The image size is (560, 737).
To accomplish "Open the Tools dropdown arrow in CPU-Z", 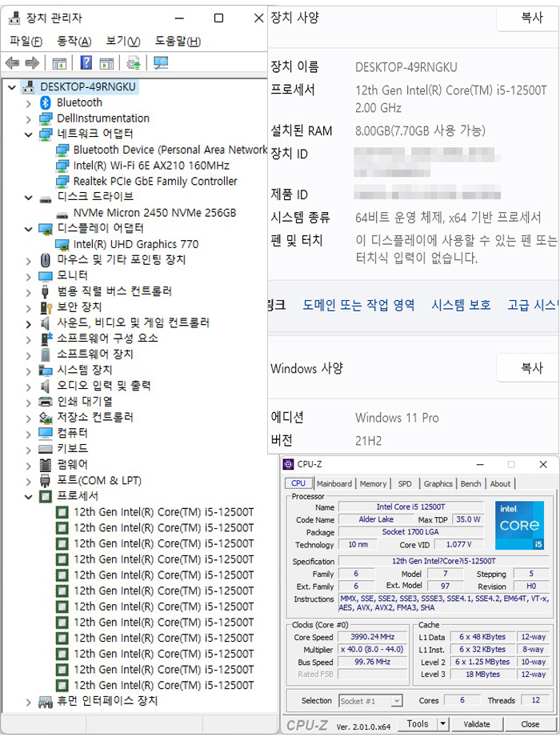I will 442,724.
